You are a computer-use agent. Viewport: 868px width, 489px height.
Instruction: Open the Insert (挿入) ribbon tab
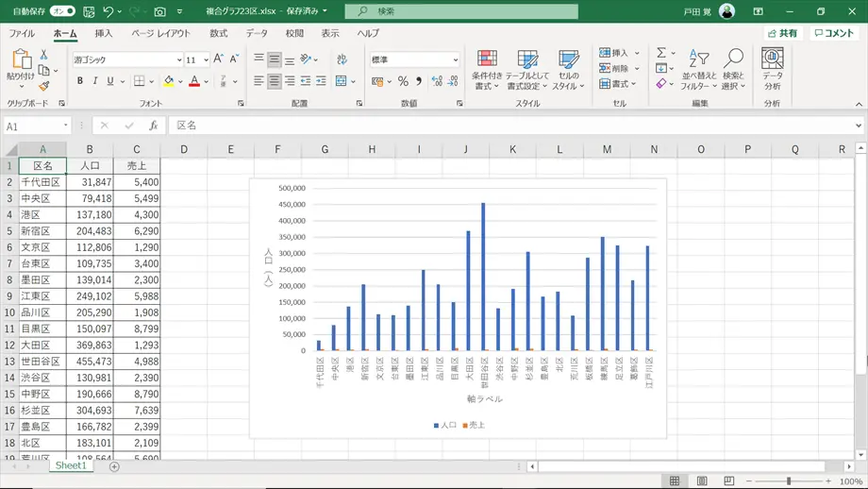point(104,33)
